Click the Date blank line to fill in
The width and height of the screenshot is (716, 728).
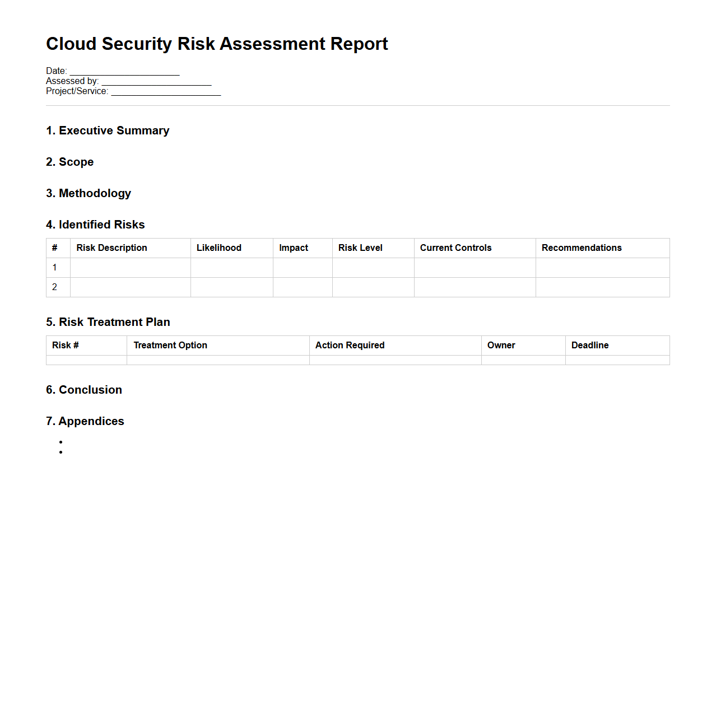123,71
